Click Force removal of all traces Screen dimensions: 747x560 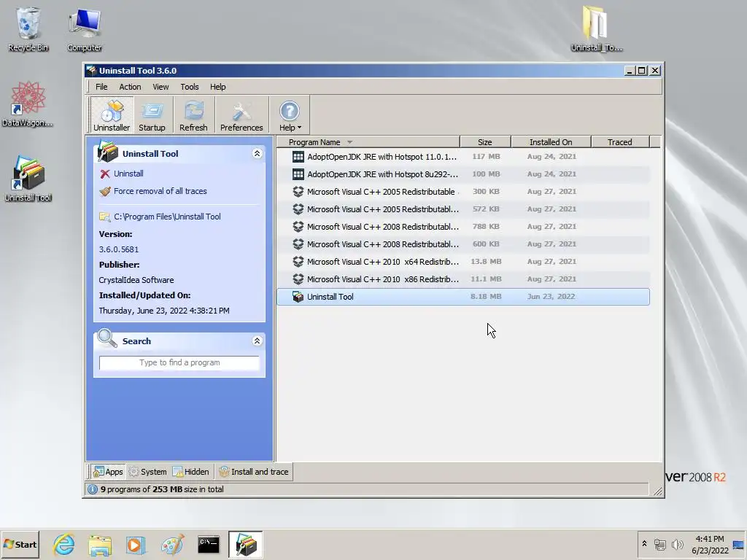160,191
